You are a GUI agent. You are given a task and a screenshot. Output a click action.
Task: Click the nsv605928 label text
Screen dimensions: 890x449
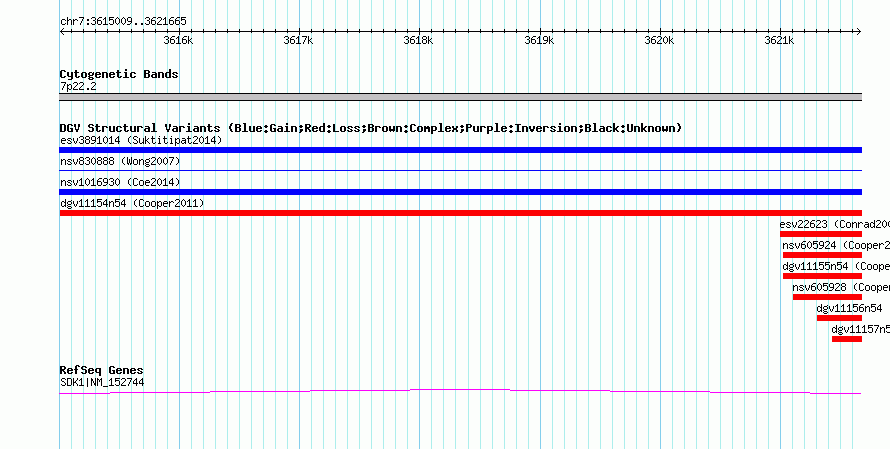[x=841, y=287]
